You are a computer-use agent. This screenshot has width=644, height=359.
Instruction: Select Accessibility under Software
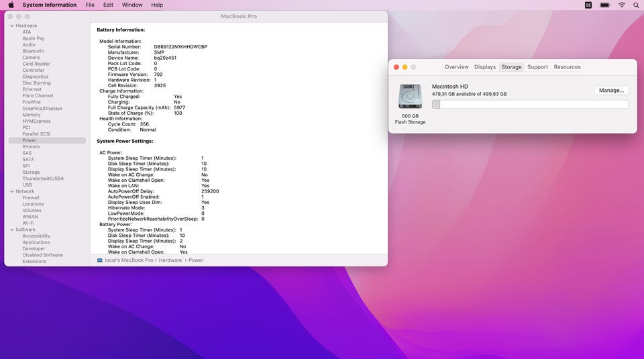(36, 236)
